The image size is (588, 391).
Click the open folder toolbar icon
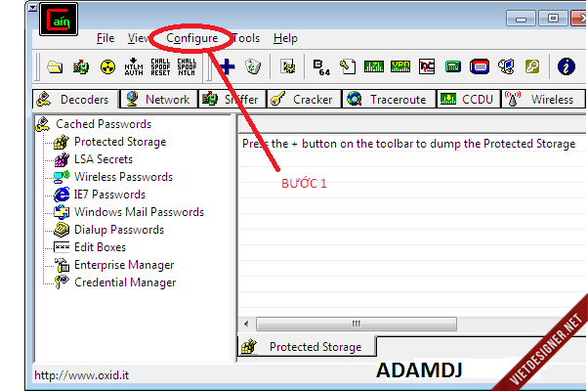click(x=55, y=67)
